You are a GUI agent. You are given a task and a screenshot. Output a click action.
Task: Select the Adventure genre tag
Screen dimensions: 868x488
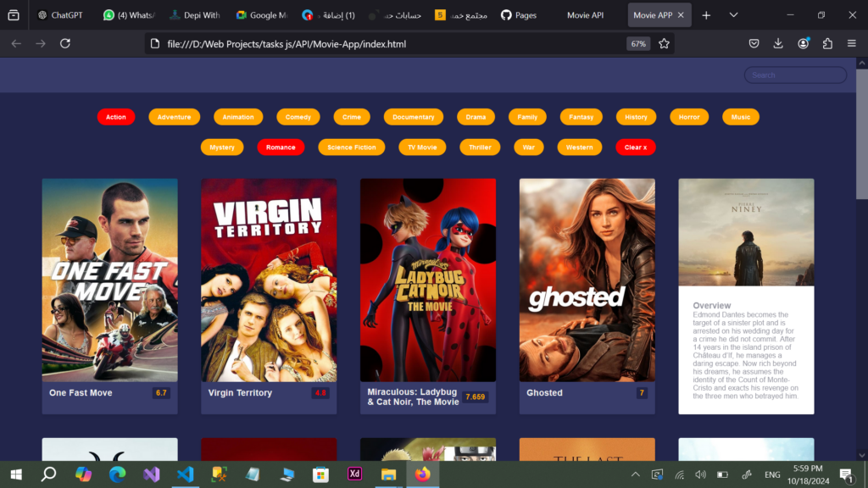click(175, 117)
